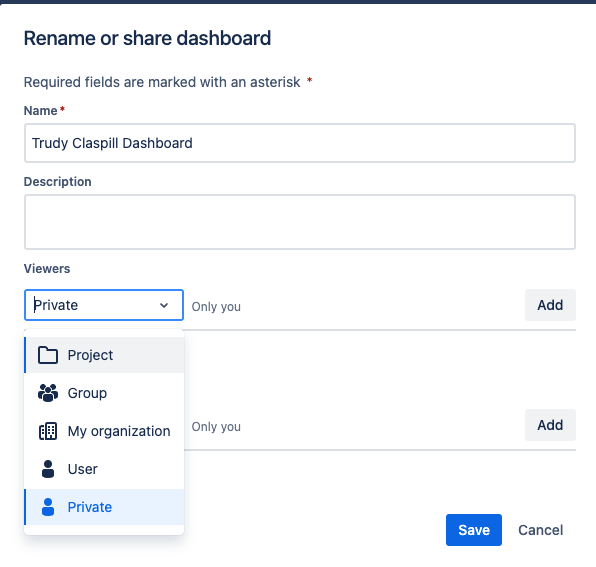Cancel the rename dialog
This screenshot has height=567, width=596.
coord(541,530)
